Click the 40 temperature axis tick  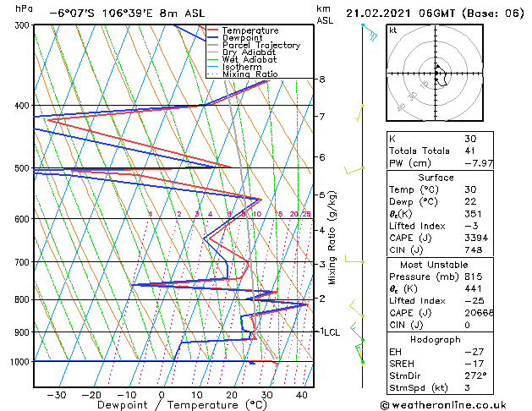coord(302,395)
